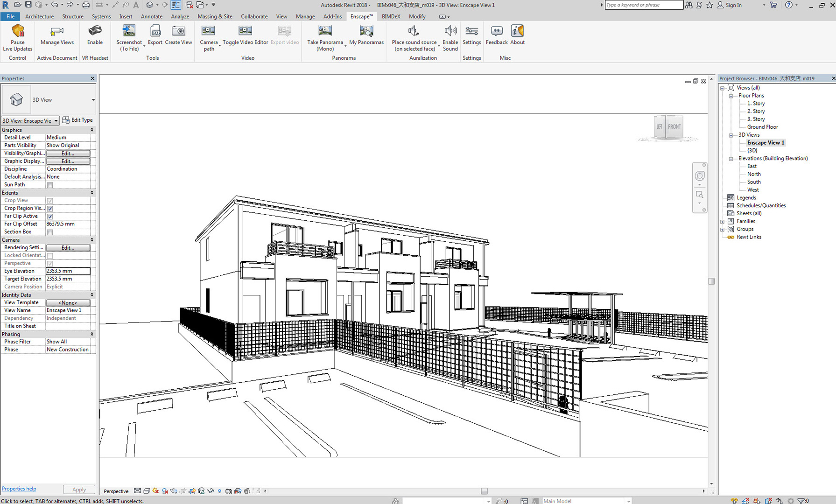Click the Enable Sound speaker icon
Viewport: 836px width, 504px height.
point(450,31)
